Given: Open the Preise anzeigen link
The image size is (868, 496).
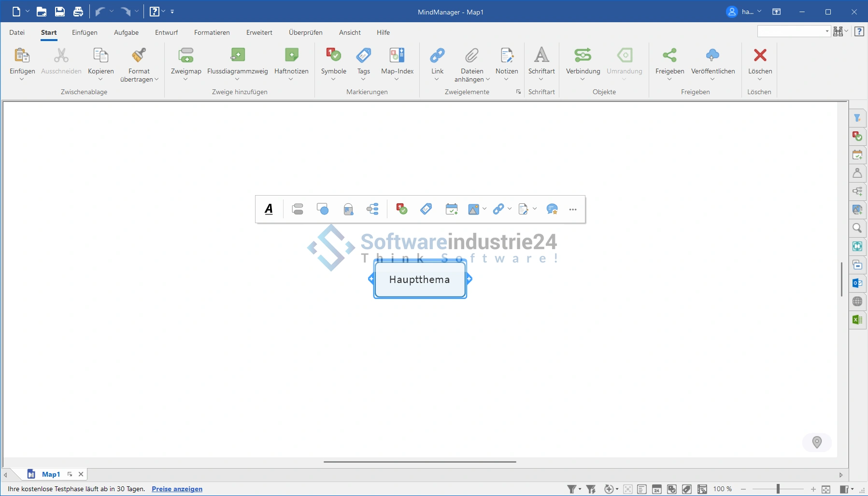Looking at the screenshot, I should (x=177, y=489).
